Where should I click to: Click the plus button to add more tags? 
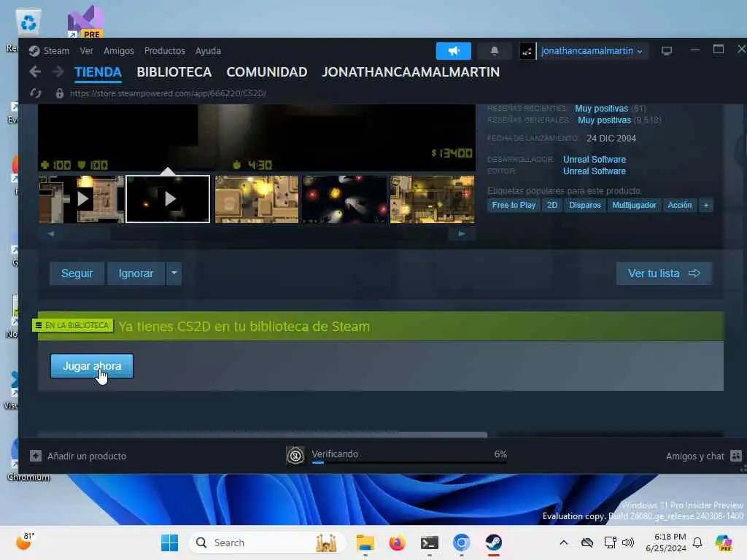(x=706, y=205)
